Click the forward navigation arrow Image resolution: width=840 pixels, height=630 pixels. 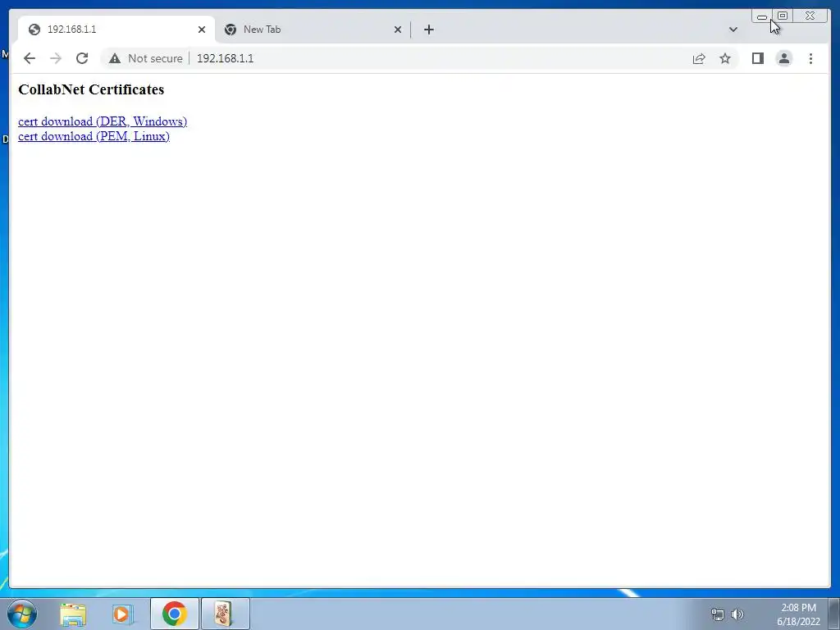[x=56, y=58]
